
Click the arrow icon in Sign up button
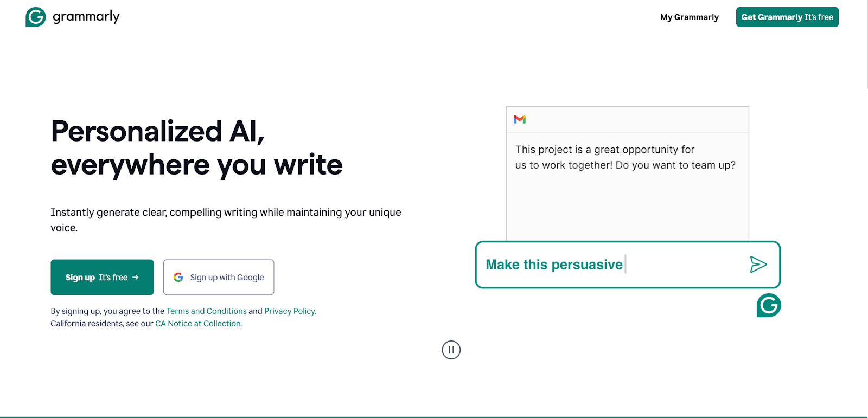click(x=136, y=278)
